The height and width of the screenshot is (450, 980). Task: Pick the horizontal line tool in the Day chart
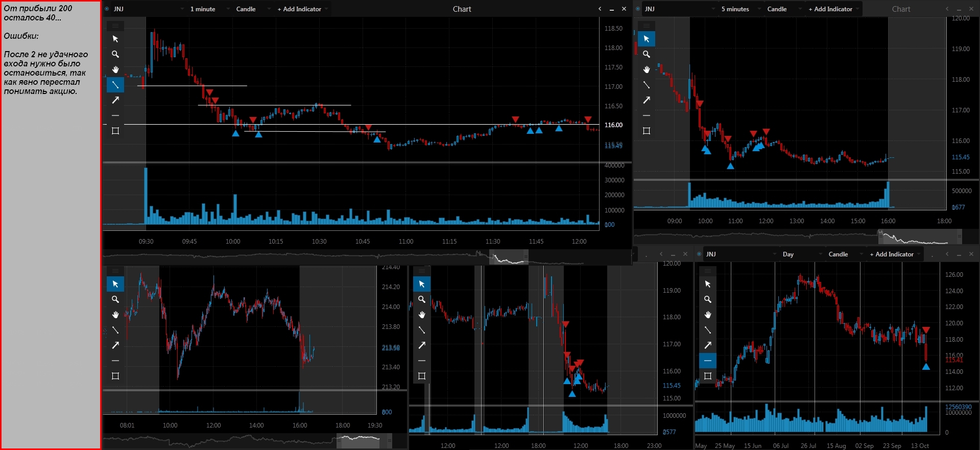708,361
